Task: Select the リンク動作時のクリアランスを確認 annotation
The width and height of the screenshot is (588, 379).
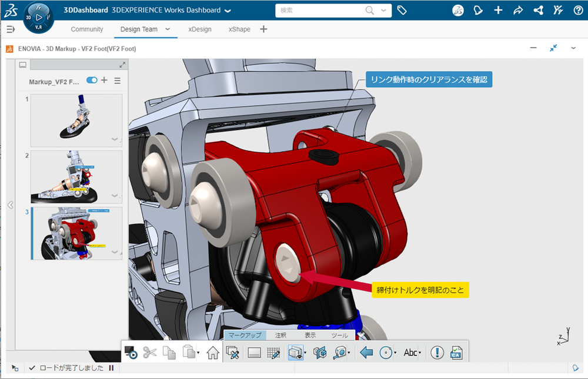Action: click(429, 79)
